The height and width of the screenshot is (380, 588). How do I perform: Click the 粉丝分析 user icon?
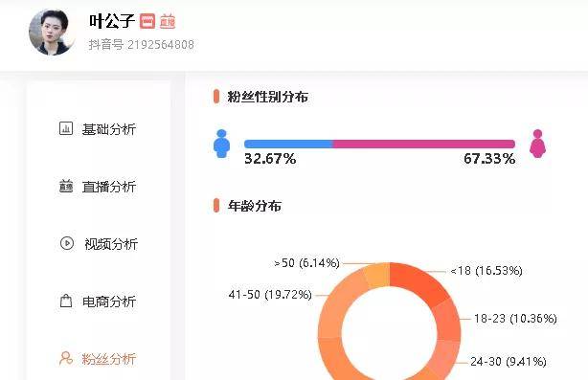coord(66,358)
